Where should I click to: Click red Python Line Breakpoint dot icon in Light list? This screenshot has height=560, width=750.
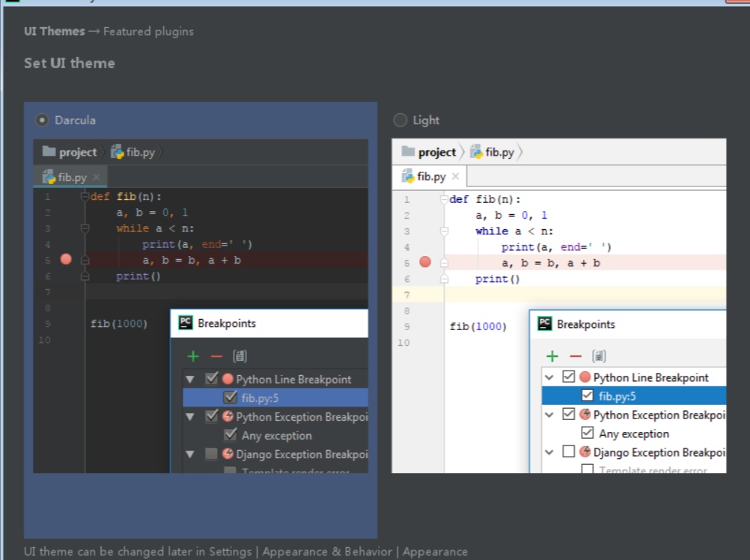585,377
